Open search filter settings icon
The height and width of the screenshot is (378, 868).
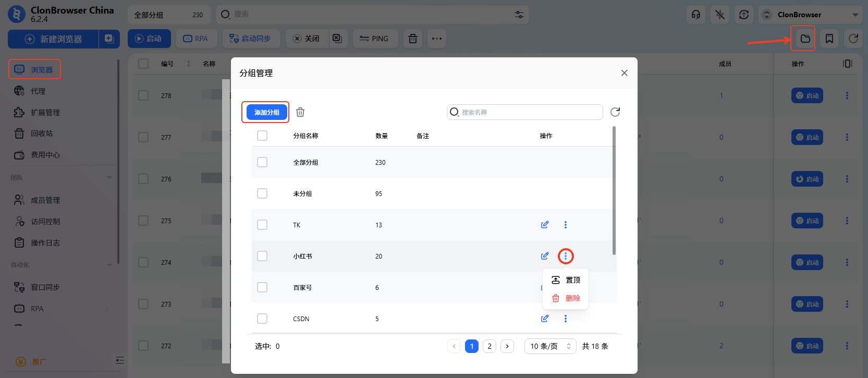[519, 15]
